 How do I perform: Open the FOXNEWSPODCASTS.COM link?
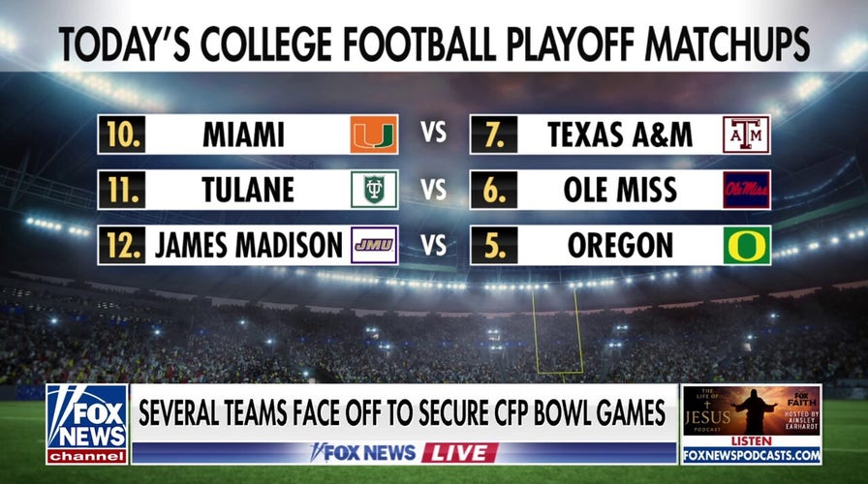tap(751, 455)
